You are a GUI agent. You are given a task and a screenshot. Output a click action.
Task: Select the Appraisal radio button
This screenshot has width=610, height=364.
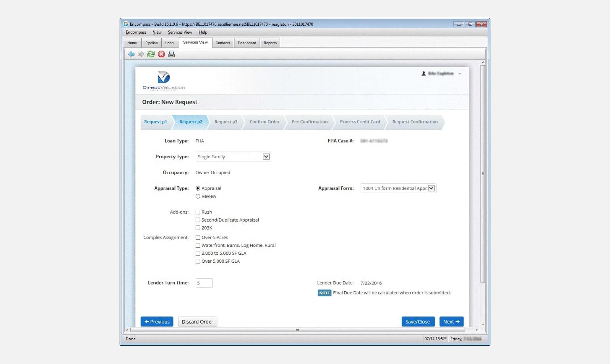tap(198, 188)
